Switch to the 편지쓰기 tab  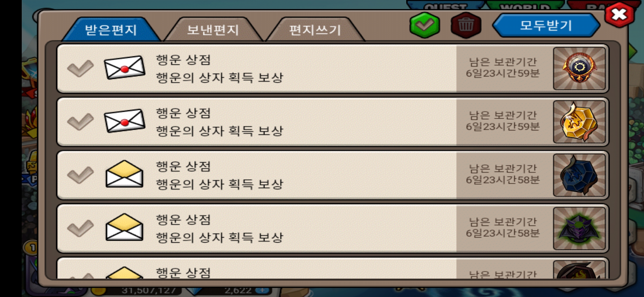click(x=315, y=29)
